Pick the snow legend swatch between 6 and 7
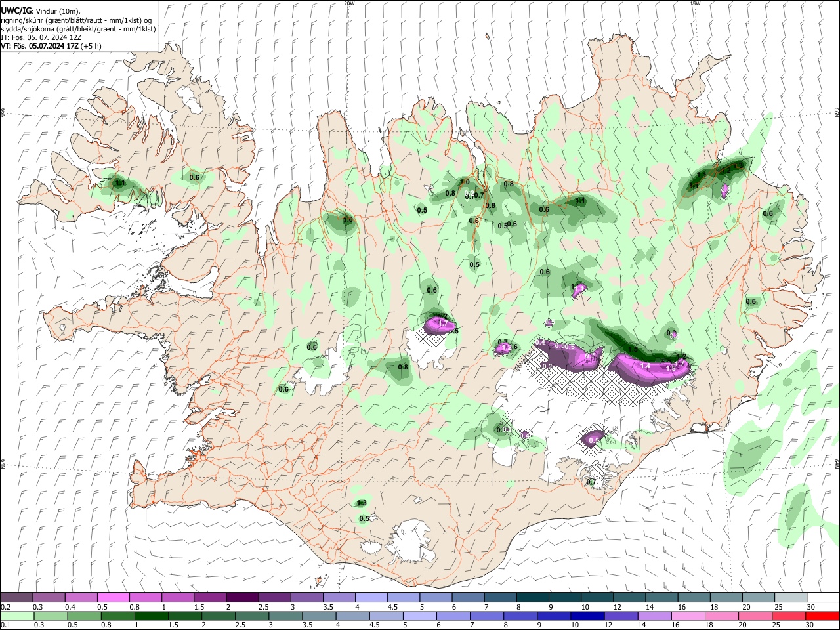Image resolution: width=840 pixels, height=630 pixels. click(467, 597)
